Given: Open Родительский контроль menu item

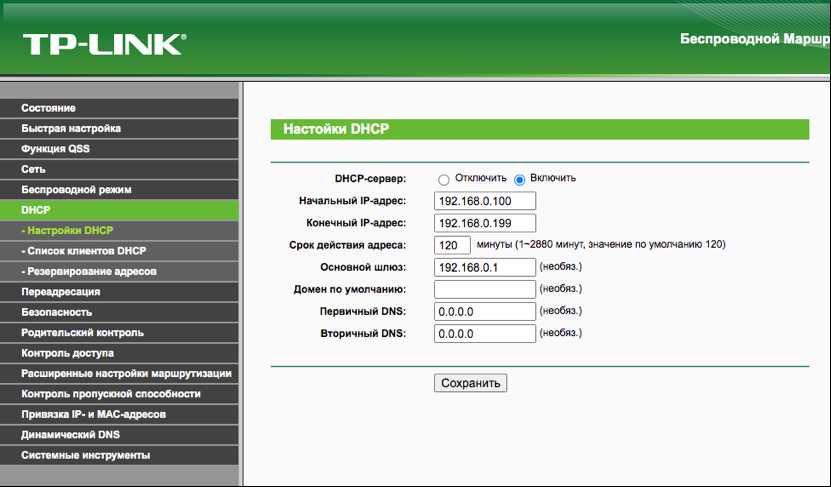Looking at the screenshot, I should [x=119, y=333].
